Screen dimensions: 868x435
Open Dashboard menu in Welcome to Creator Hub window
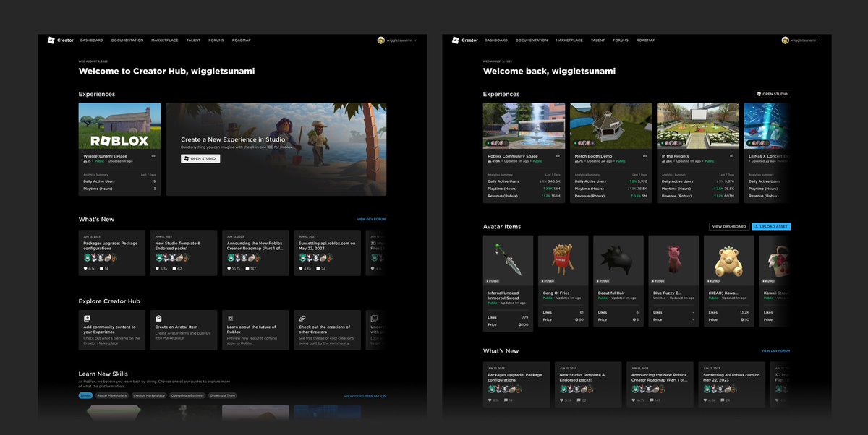92,40
